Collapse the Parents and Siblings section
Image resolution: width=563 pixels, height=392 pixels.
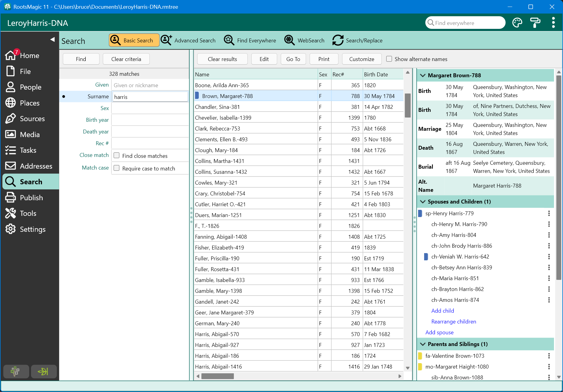pyautogui.click(x=423, y=344)
